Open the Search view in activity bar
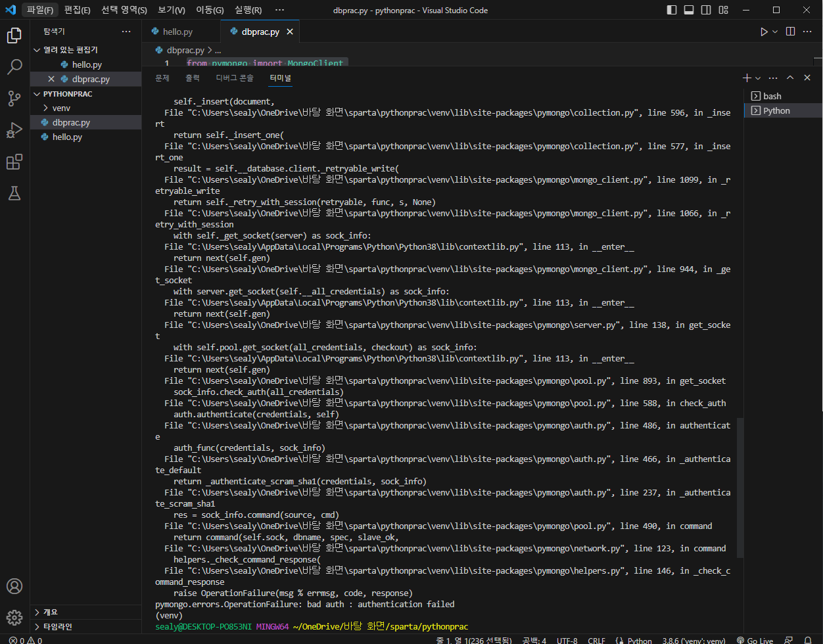The width and height of the screenshot is (823, 644). click(x=14, y=67)
